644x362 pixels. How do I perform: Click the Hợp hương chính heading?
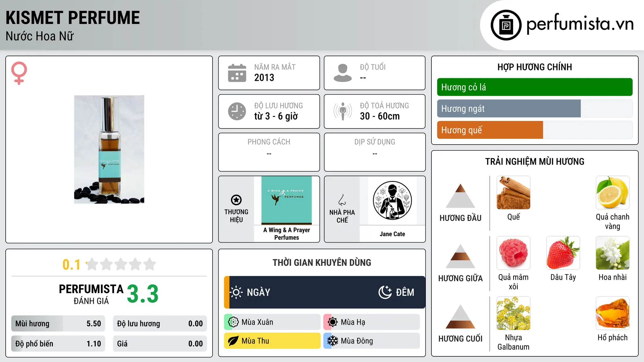click(535, 67)
